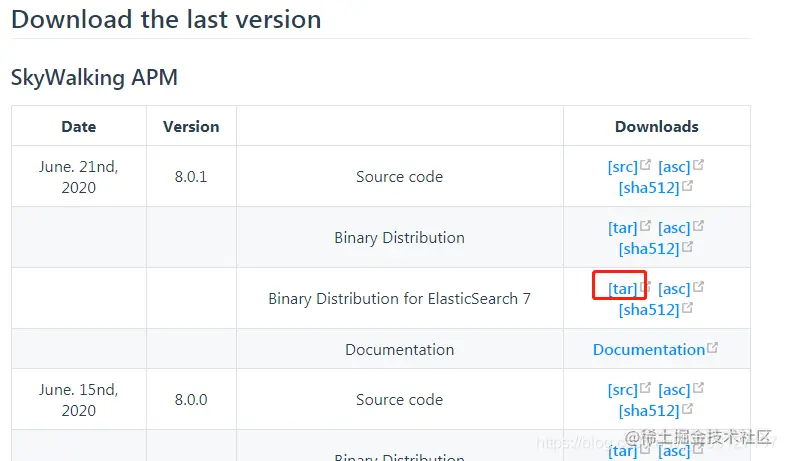Click external-link icon beside 8.0.0 Source code [sha512]
This screenshot has height=461, width=787.
687,408
